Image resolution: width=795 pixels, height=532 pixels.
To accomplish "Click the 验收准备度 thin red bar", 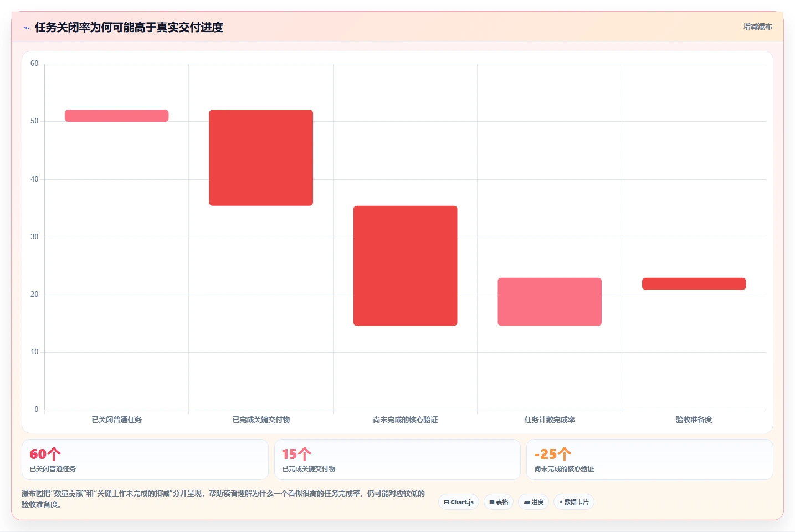I will coord(694,284).
